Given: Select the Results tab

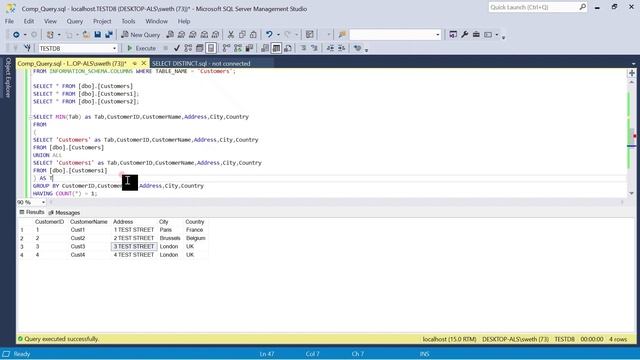Looking at the screenshot, I should [32, 212].
